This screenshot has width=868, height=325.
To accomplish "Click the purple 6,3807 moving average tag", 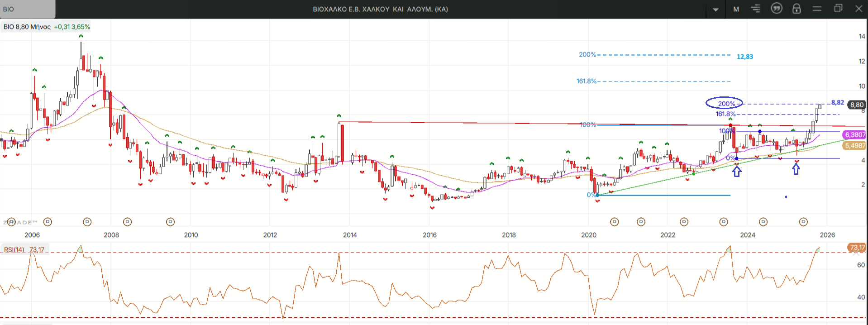I will (854, 135).
